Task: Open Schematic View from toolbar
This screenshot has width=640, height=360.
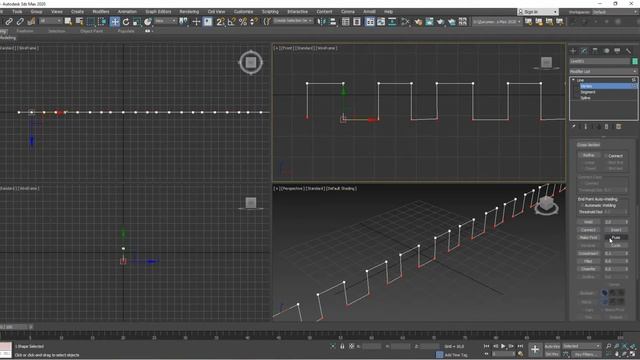Action: tap(392, 22)
